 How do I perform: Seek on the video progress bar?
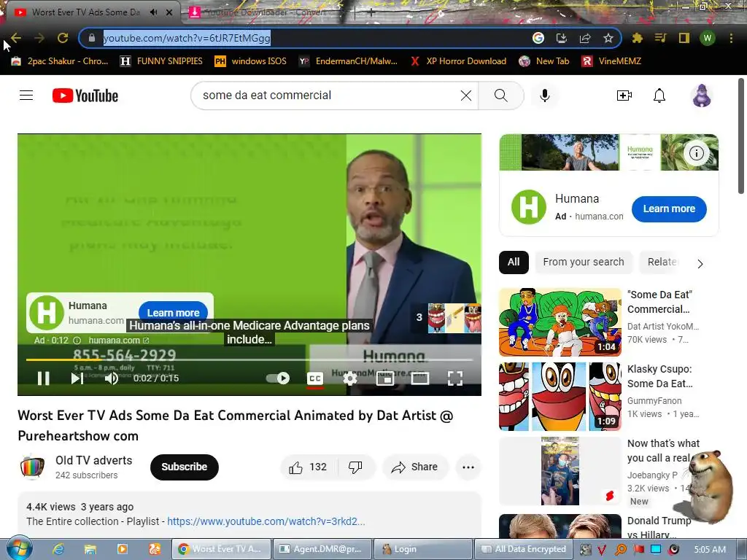(x=249, y=360)
